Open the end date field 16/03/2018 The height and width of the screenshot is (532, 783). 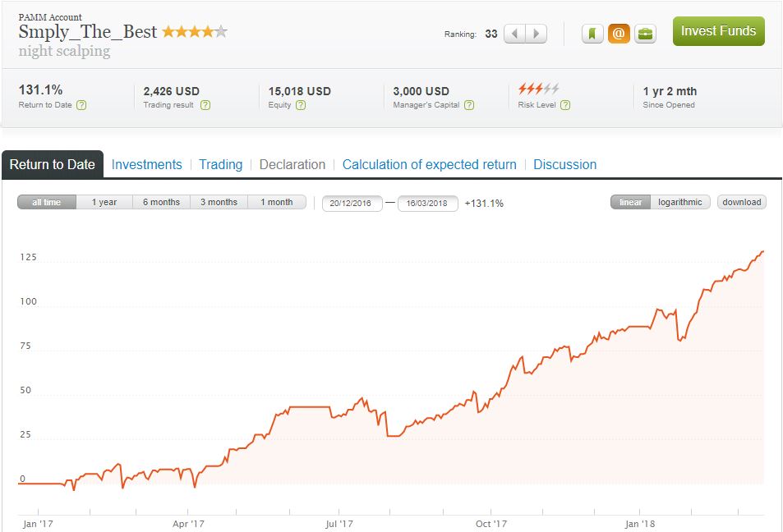tap(427, 203)
